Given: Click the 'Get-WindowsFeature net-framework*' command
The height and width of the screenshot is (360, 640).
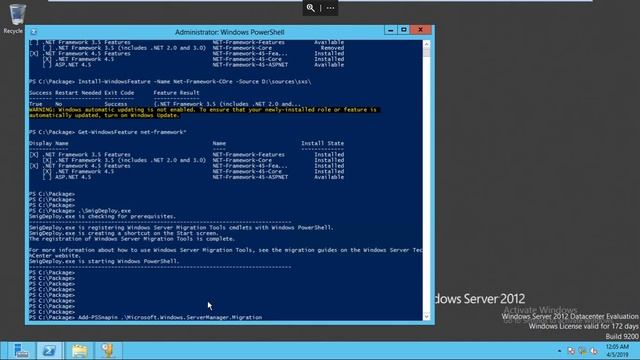Looking at the screenshot, I should [132, 132].
